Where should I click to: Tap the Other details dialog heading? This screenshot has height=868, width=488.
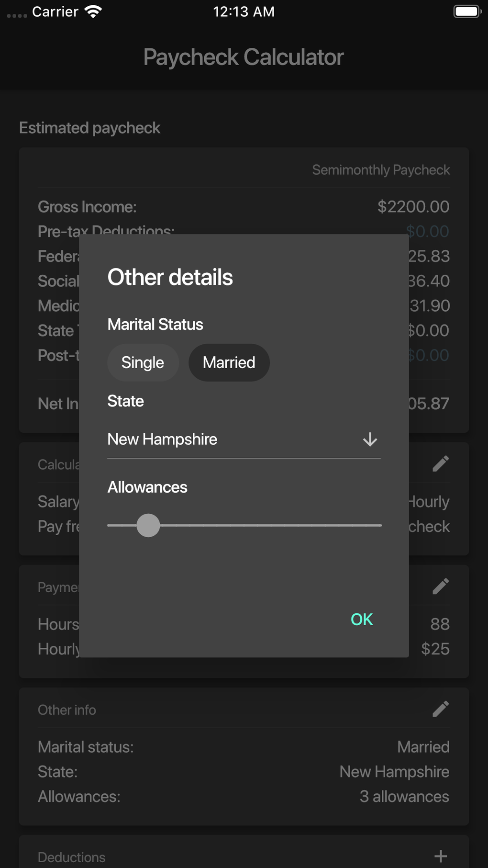tap(170, 277)
